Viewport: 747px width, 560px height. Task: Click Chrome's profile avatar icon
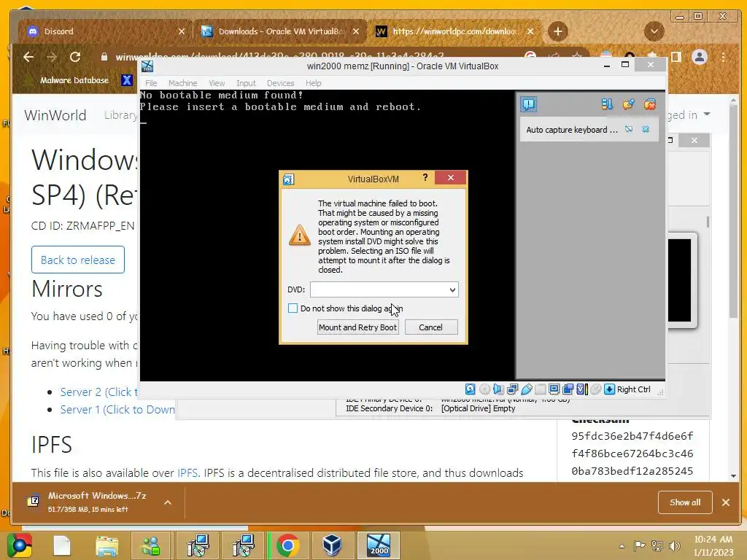[x=700, y=57]
